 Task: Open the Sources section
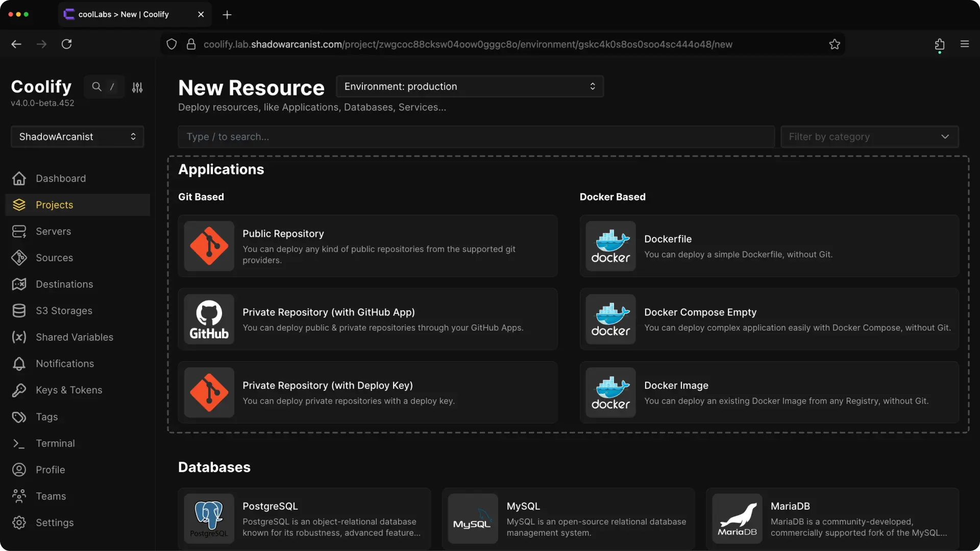(x=54, y=258)
